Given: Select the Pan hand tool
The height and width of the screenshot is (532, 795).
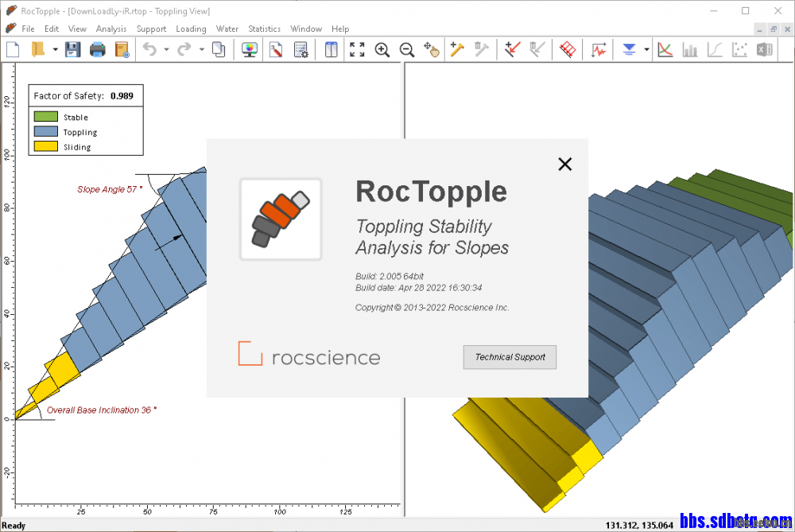Looking at the screenshot, I should tap(432, 49).
